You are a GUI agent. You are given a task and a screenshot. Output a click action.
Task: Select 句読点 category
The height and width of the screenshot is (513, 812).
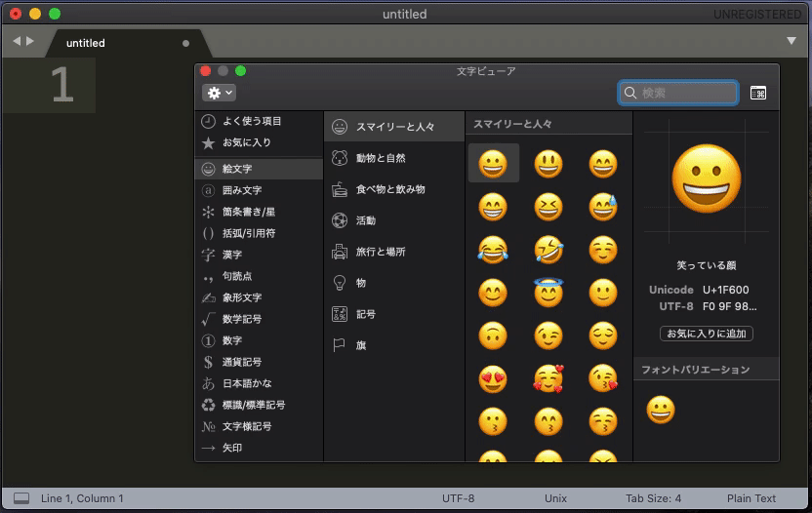(259, 276)
